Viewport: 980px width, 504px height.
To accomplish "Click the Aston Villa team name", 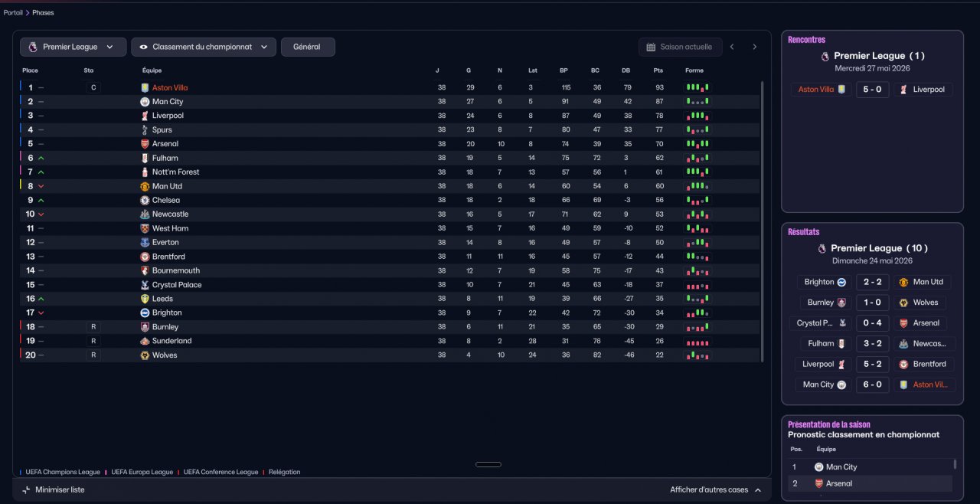I will coord(170,88).
